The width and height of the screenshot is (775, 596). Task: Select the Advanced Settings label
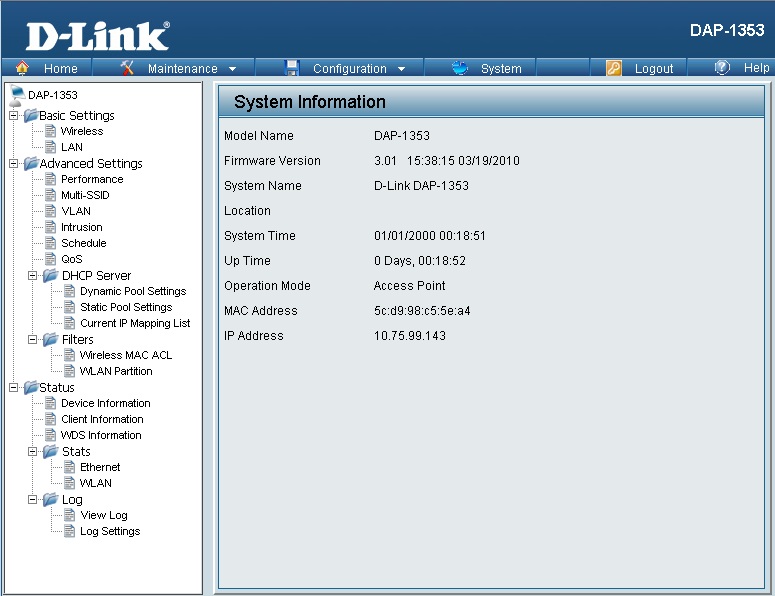tap(91, 164)
